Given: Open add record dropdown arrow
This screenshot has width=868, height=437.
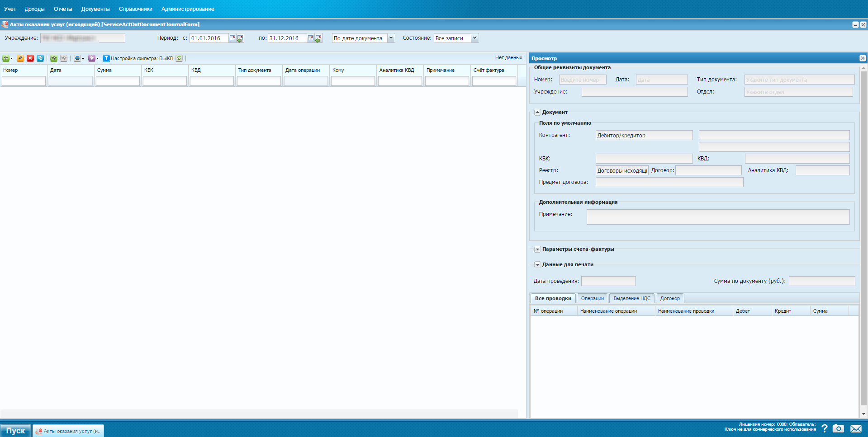Looking at the screenshot, I should click(11, 58).
